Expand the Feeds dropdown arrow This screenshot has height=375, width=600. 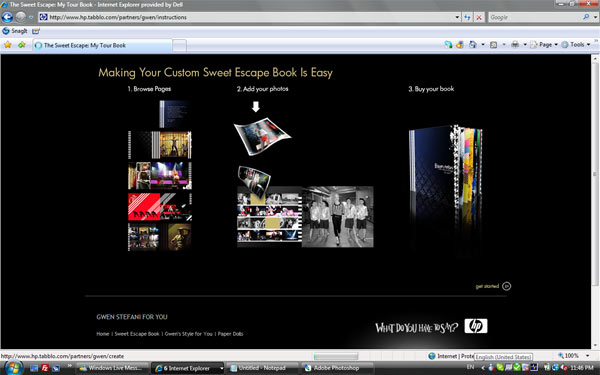click(504, 45)
